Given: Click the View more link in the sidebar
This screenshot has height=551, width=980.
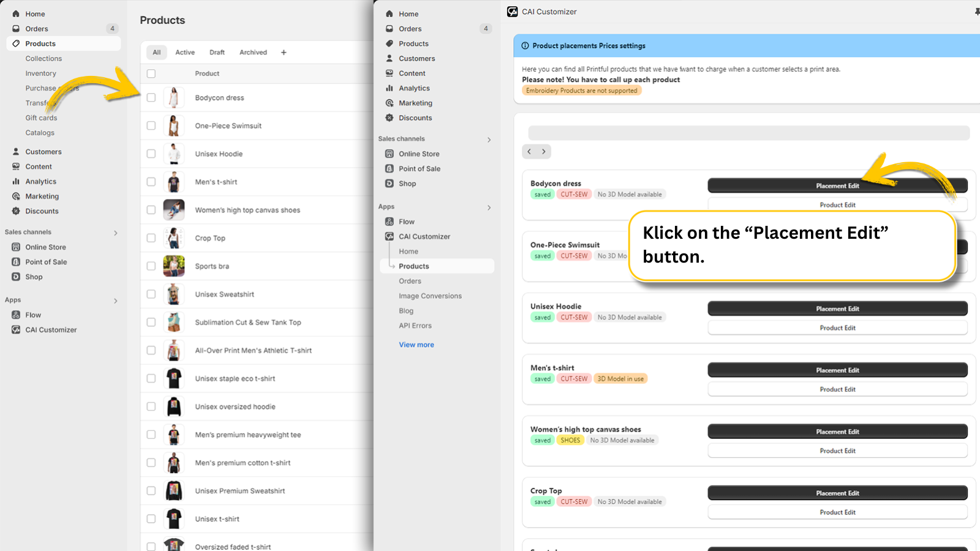Looking at the screenshot, I should 417,345.
